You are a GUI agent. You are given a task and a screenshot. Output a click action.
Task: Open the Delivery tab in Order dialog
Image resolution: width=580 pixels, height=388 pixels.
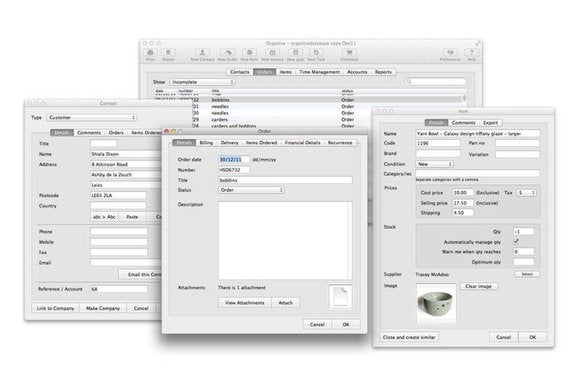[229, 143]
